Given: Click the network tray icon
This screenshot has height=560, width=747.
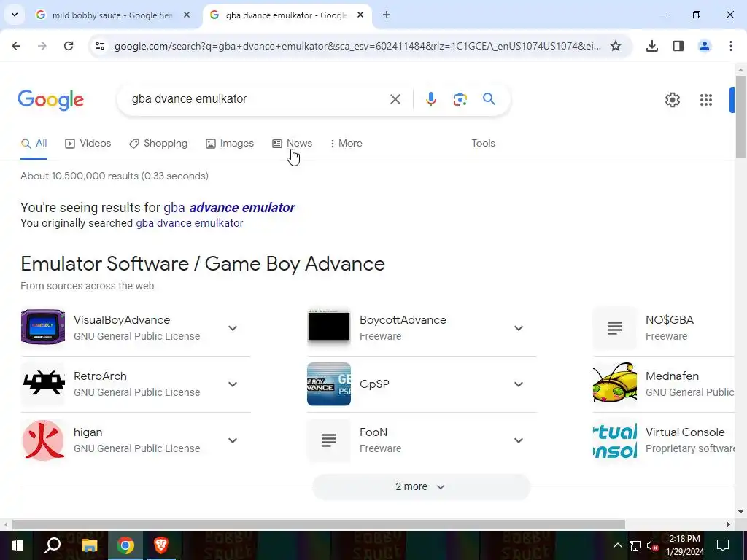Looking at the screenshot, I should [x=635, y=545].
